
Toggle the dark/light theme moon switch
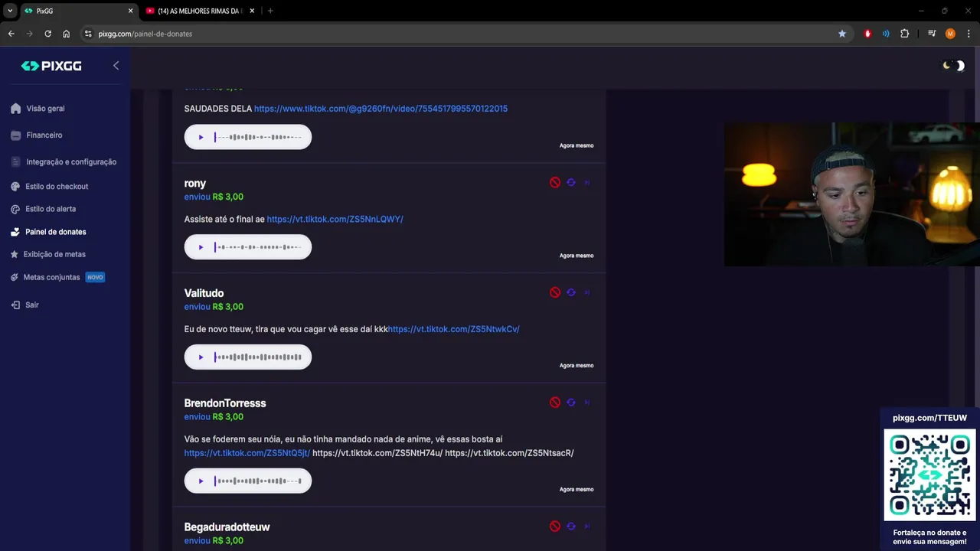tap(953, 66)
